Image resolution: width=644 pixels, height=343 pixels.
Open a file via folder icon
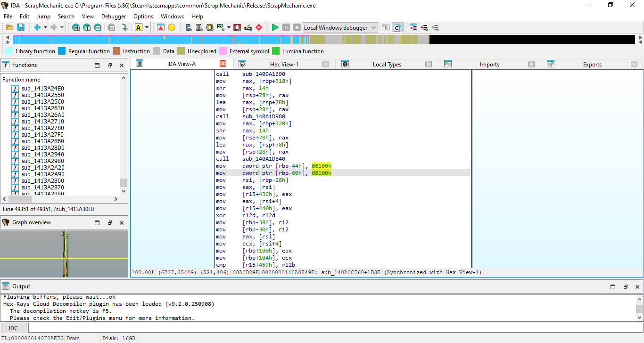[9, 27]
